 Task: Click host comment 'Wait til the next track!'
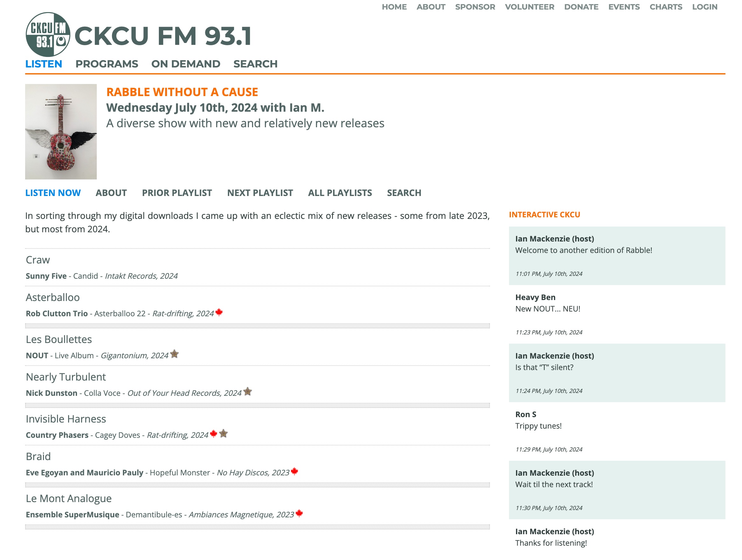tap(554, 484)
